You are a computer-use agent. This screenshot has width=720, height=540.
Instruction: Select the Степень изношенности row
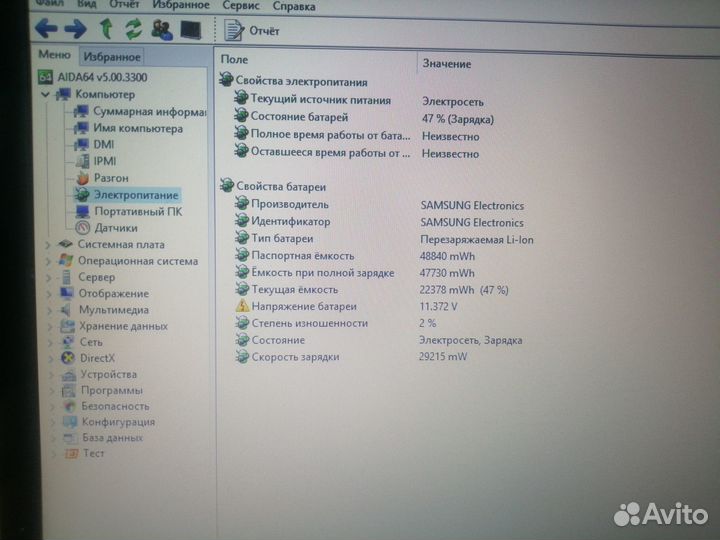point(336,323)
